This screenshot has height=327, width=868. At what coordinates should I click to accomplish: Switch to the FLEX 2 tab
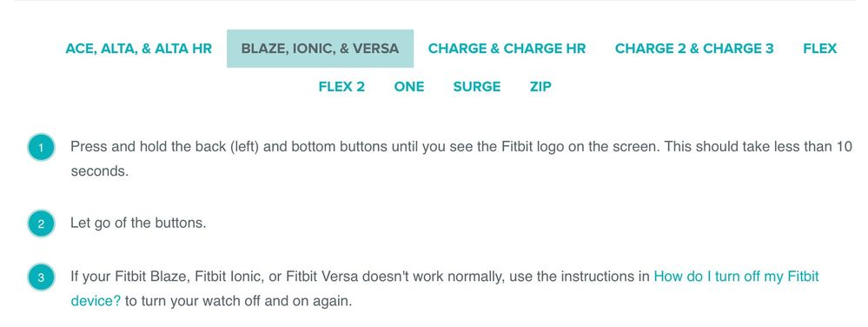[x=341, y=87]
